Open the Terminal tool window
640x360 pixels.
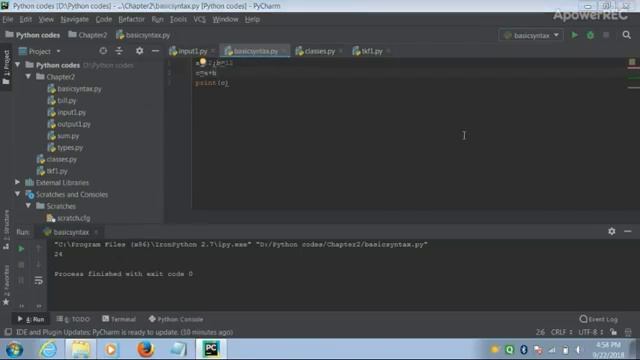(119, 319)
